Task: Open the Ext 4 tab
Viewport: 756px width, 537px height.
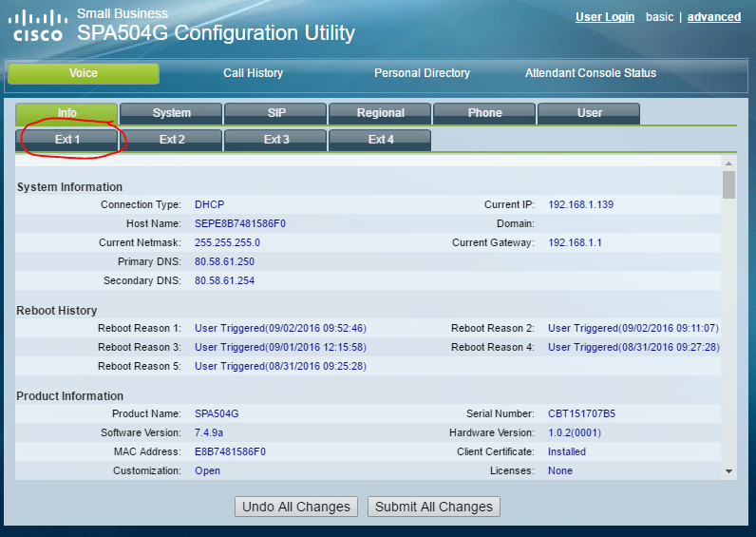Action: [x=380, y=140]
